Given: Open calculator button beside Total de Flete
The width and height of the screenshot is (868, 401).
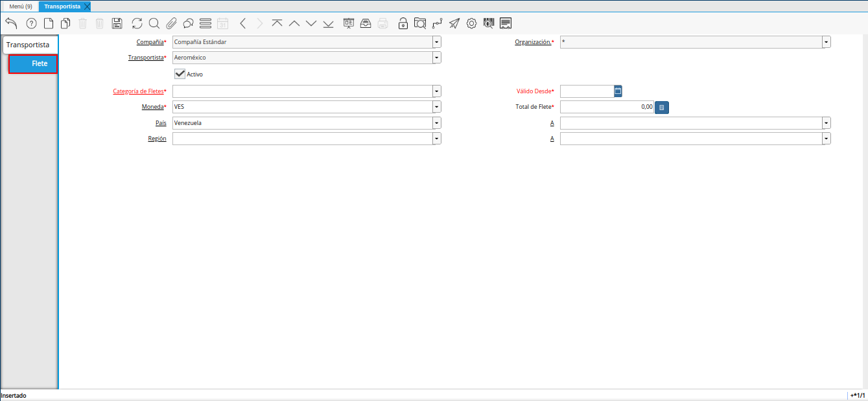Looking at the screenshot, I should pos(661,107).
